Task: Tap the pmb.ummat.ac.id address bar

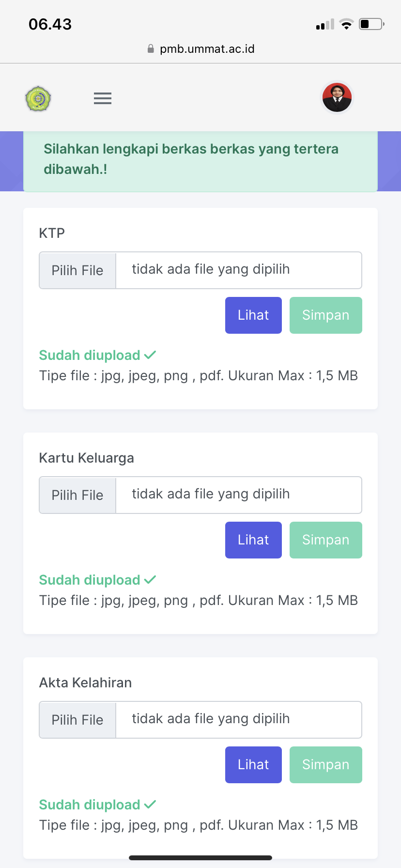Action: [207, 49]
